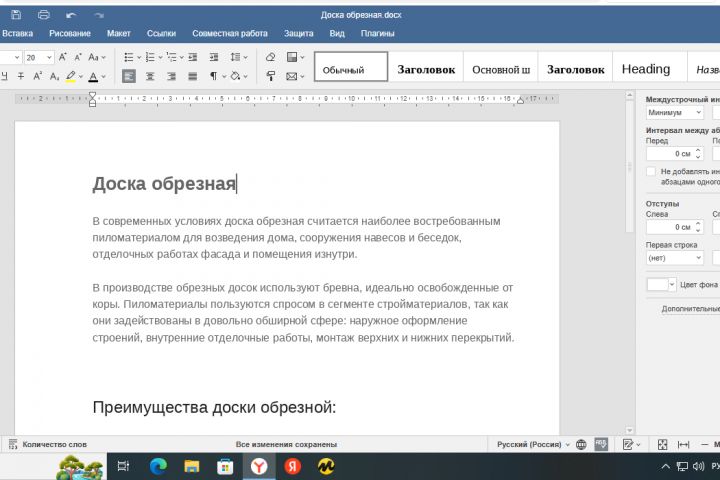Toggle underline formatting
The image size is (720, 480).
tap(4, 76)
